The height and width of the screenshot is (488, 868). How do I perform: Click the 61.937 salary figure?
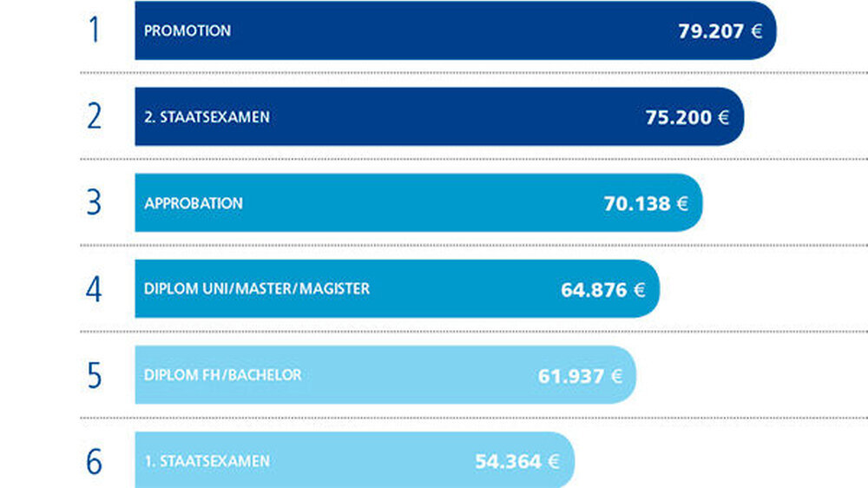(570, 376)
